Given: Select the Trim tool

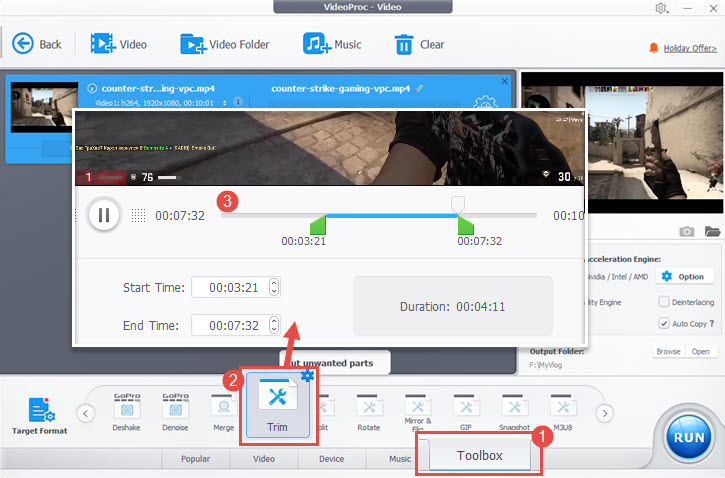Looking at the screenshot, I should 277,406.
